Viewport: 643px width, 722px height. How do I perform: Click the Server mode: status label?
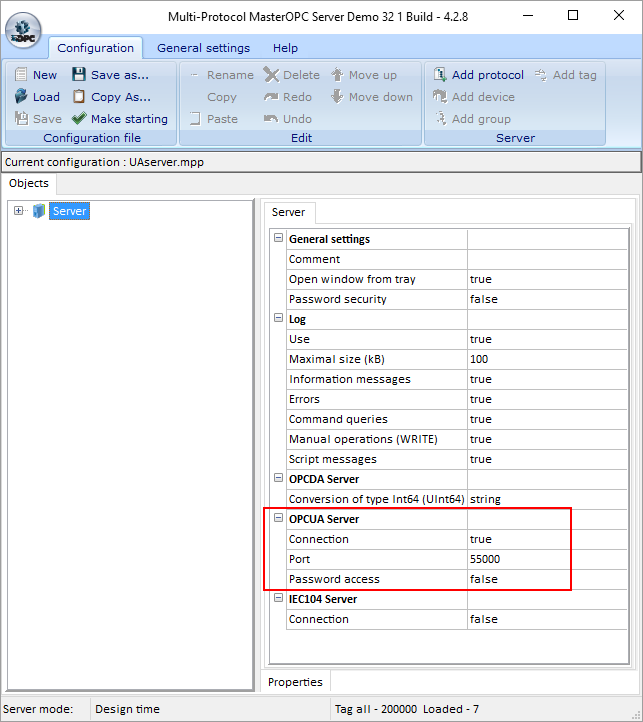click(x=38, y=709)
